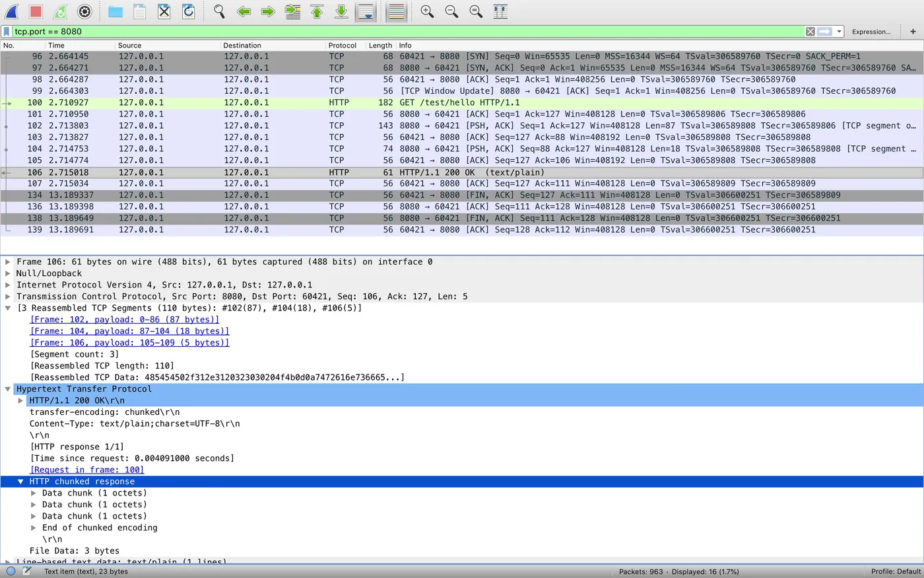Select packet 134 FIN, ACK row
This screenshot has height=578, width=924.
(462, 195)
